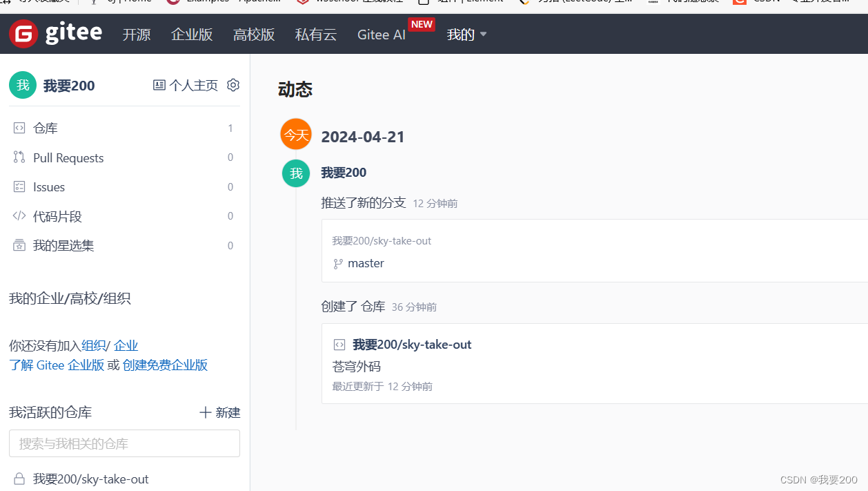868x491 pixels.
Task: Open the master branch link
Action: [366, 263]
